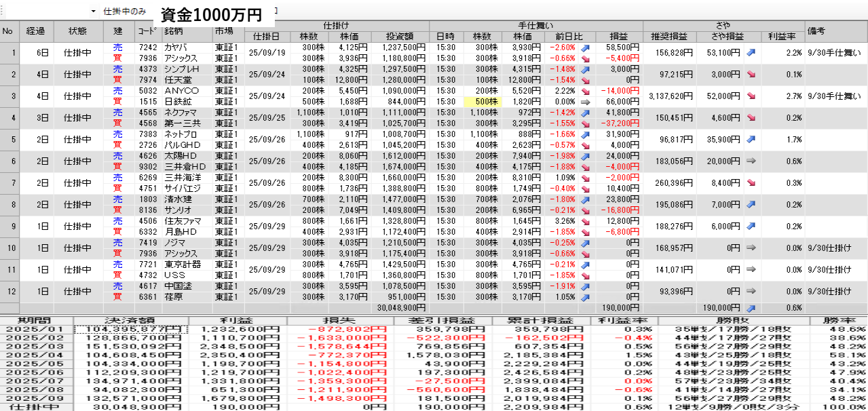The image size is (868, 411).
Task: Click the 推奨損益 column header
Action: tap(669, 36)
